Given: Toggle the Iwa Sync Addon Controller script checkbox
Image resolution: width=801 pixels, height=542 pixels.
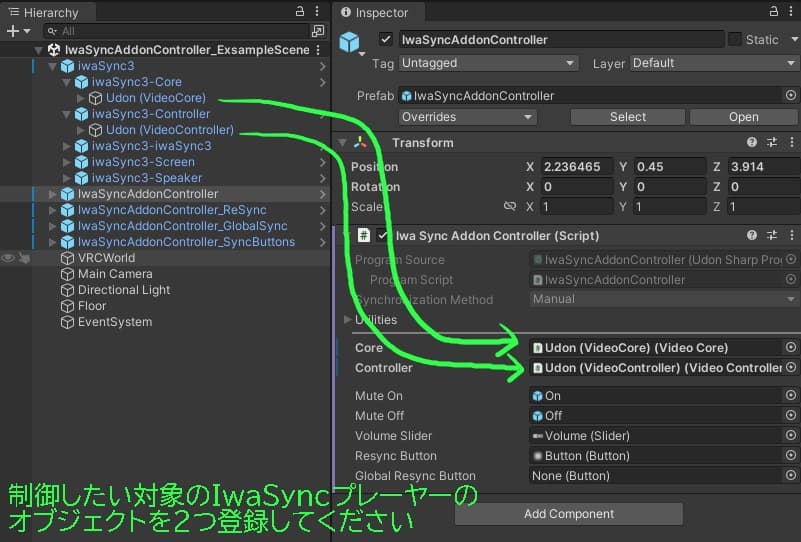Looking at the screenshot, I should [382, 236].
